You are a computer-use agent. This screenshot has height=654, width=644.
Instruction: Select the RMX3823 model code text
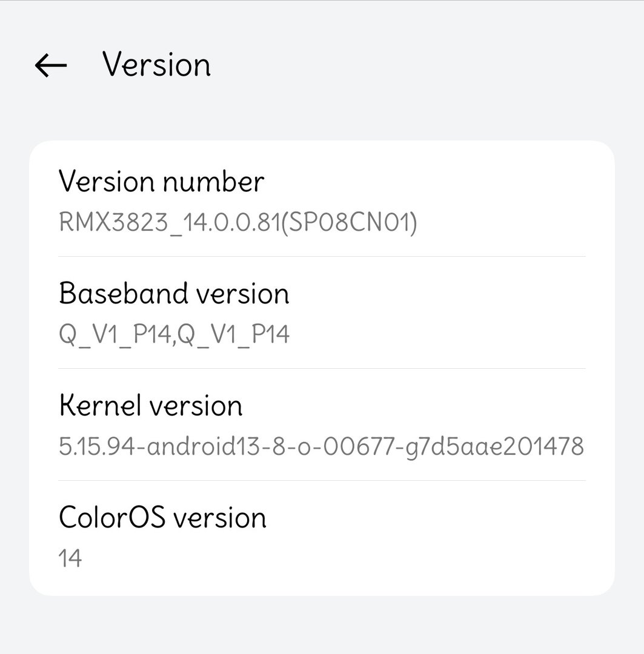113,222
